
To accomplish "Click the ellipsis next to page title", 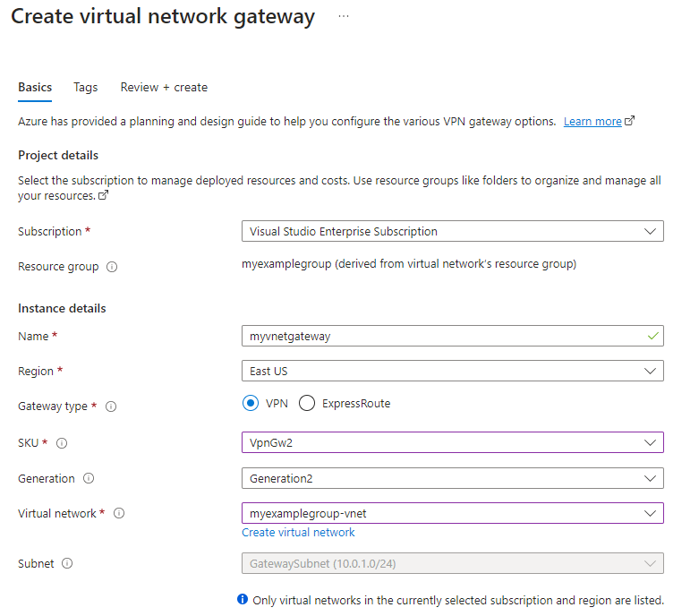I will (344, 17).
